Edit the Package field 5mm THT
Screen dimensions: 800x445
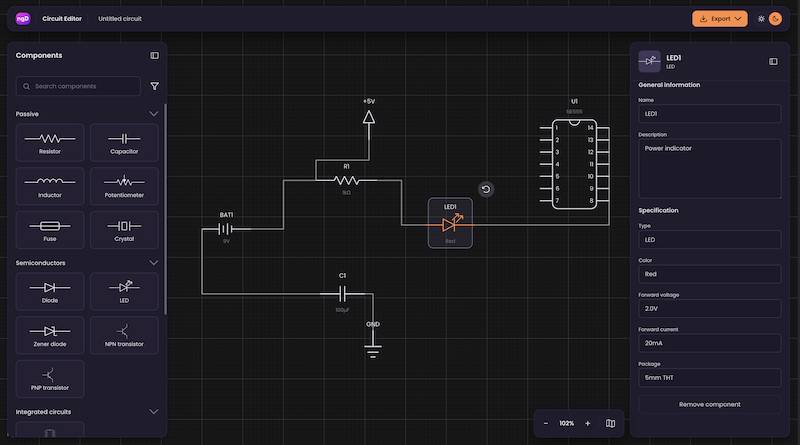pyautogui.click(x=710, y=378)
